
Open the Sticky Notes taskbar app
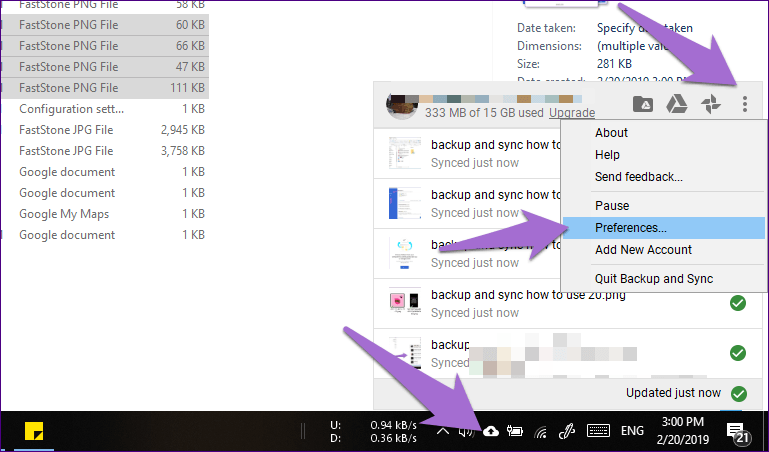pyautogui.click(x=34, y=431)
